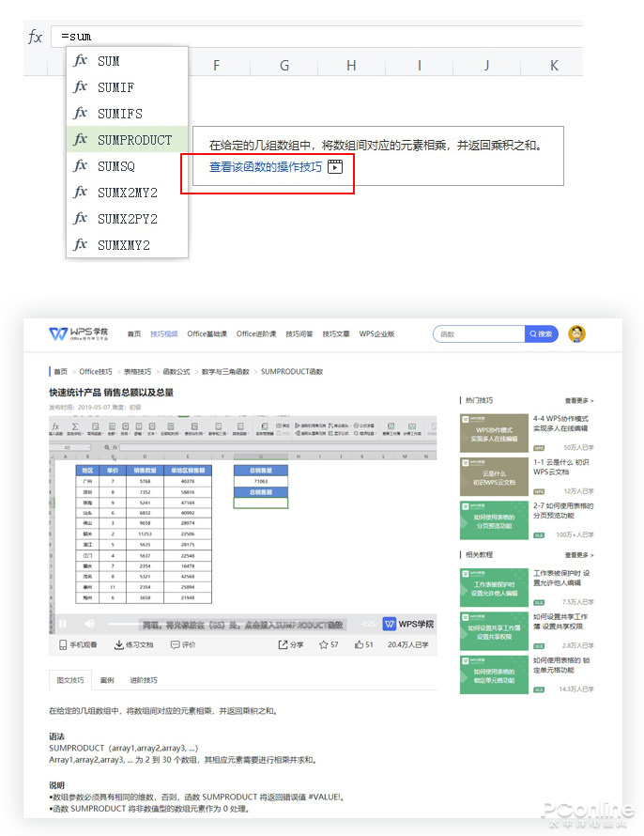The height and width of the screenshot is (836, 644).
Task: Click the video play icon after 查看该函数的操作技巧
Action: click(335, 167)
